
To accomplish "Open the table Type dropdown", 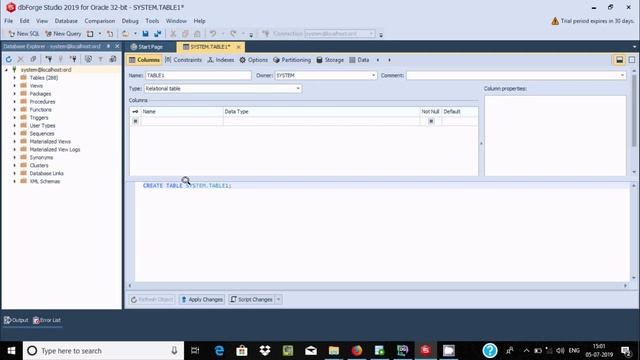I will pyautogui.click(x=298, y=89).
